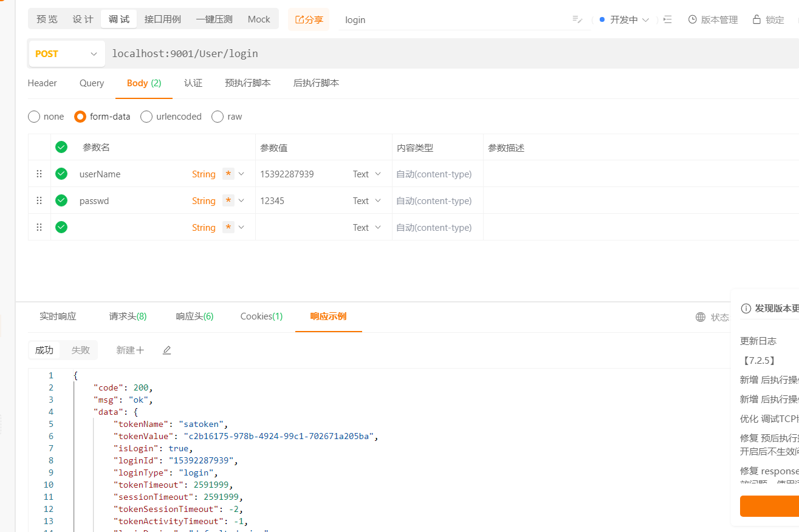The image size is (799, 532).
Task: Select the 成功 response example
Action: pyautogui.click(x=44, y=350)
